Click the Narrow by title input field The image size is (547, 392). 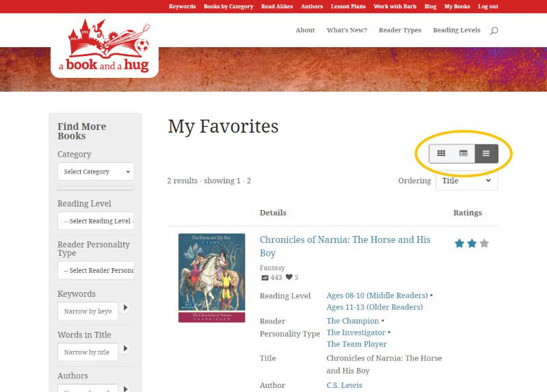[88, 352]
